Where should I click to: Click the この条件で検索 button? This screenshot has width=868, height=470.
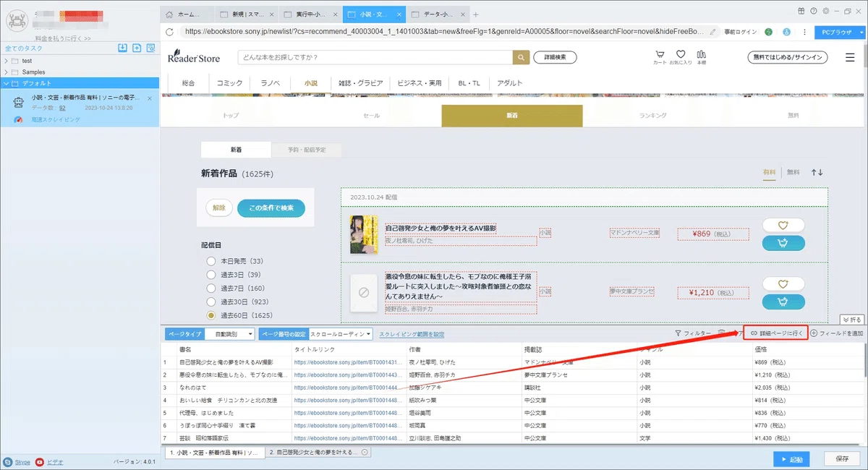pos(271,208)
